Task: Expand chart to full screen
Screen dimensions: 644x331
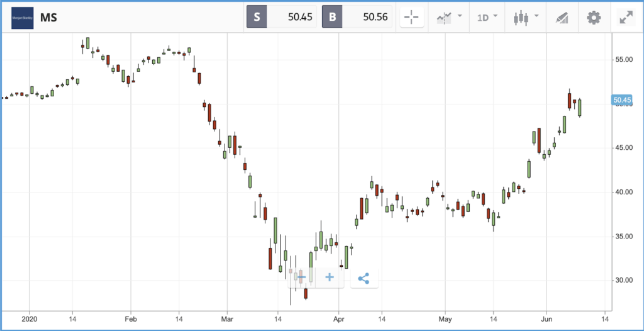Action: click(626, 17)
